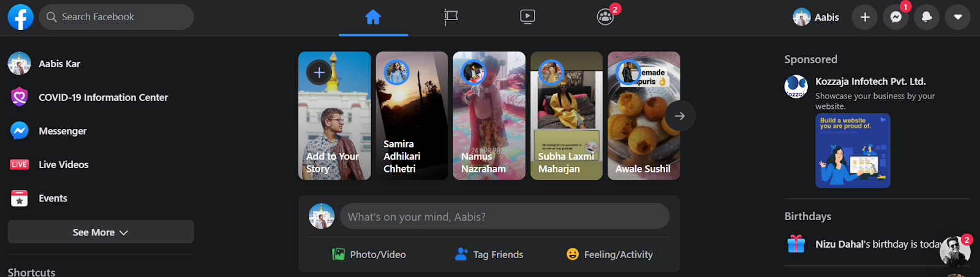This screenshot has height=277, width=980.
Task: Open the notifications bell
Action: click(927, 17)
